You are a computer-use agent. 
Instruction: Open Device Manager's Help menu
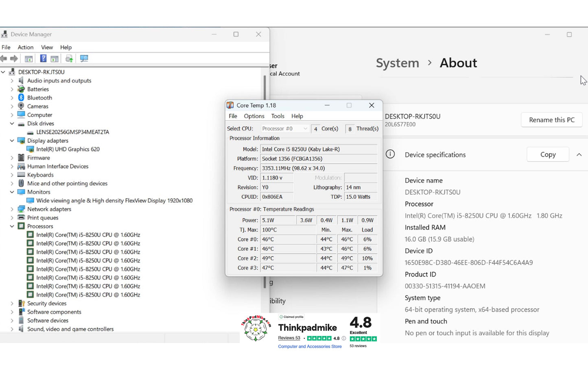click(x=66, y=47)
